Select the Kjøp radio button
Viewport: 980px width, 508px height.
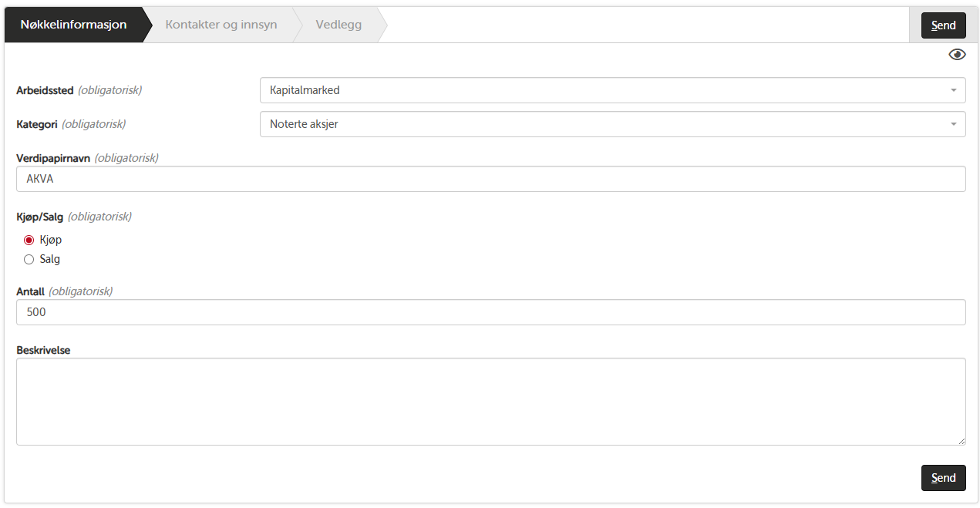pos(29,240)
